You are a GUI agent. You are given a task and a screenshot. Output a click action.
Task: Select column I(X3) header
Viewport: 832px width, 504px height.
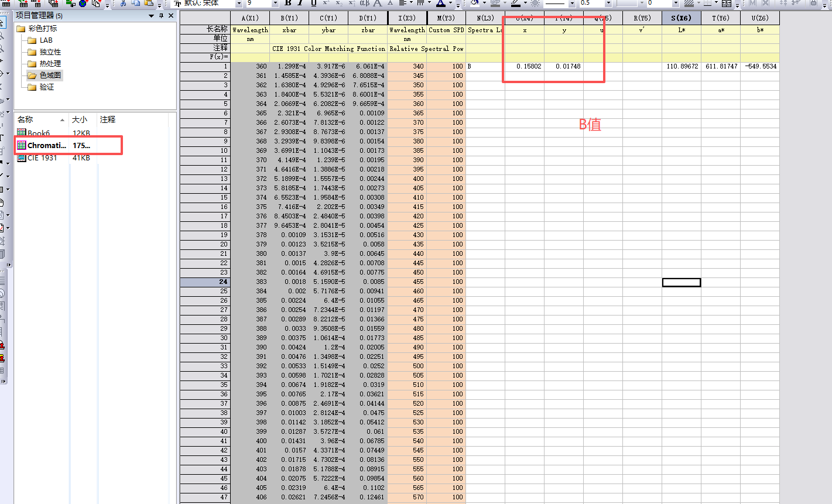pyautogui.click(x=407, y=18)
